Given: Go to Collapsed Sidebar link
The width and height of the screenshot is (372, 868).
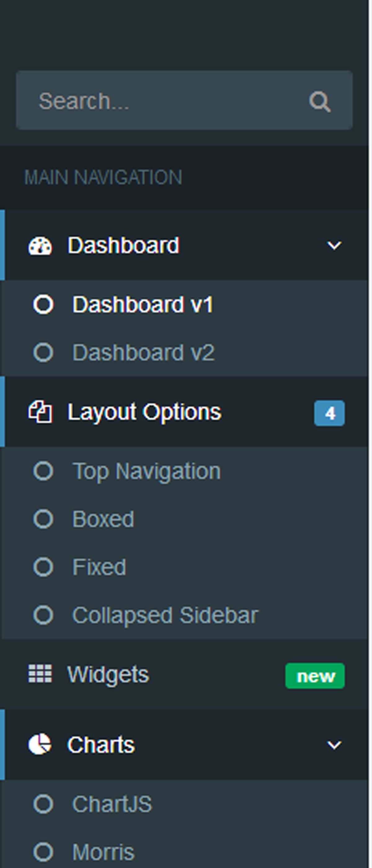Looking at the screenshot, I should [165, 615].
